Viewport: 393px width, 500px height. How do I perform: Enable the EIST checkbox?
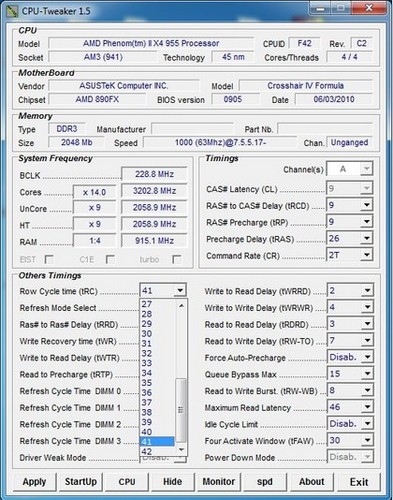[x=49, y=259]
